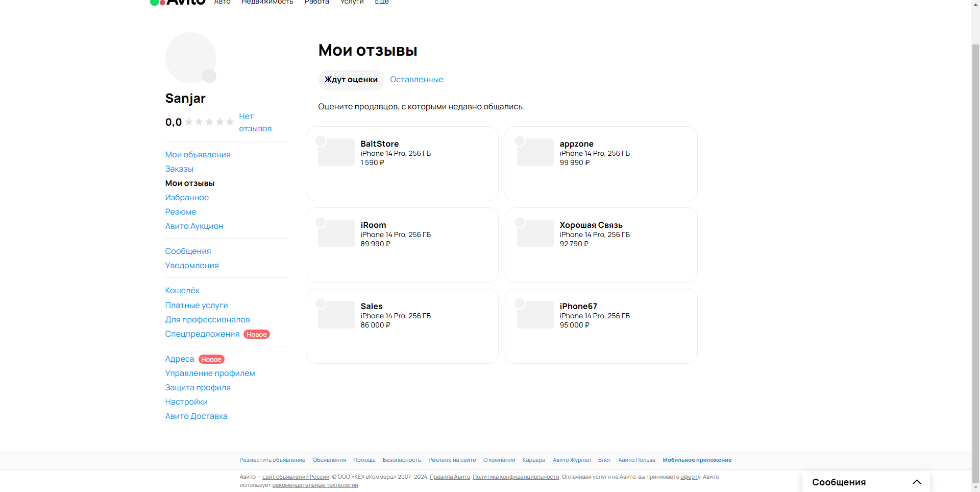Open the Недвижимость header menu
This screenshot has width=980, height=492.
(x=267, y=2)
